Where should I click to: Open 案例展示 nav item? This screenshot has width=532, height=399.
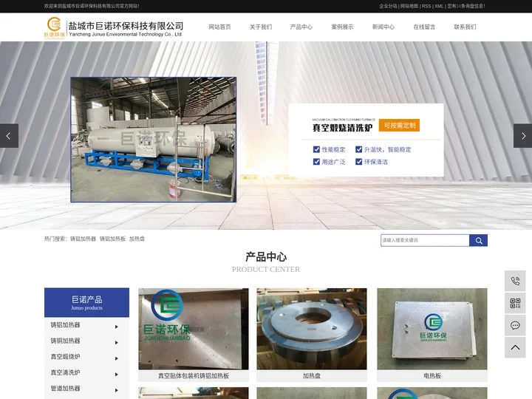coord(342,27)
